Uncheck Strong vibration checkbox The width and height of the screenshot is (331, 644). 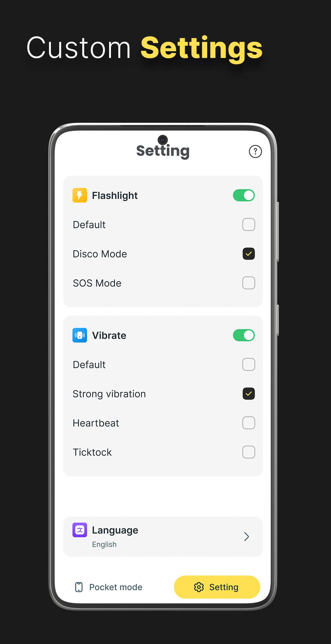click(249, 393)
